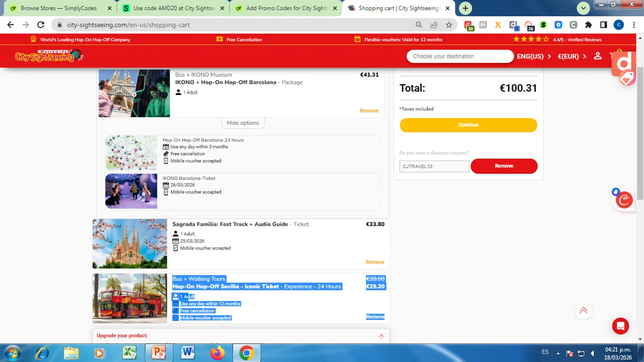Open the red chat widget
644x362 pixels.
pos(620,326)
